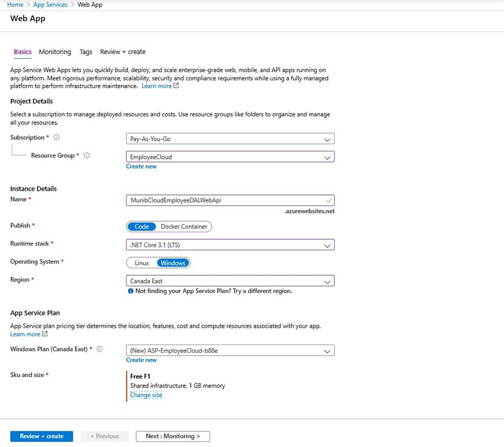Click Create new below Resource Group
The height and width of the screenshot is (447, 504).
click(141, 166)
